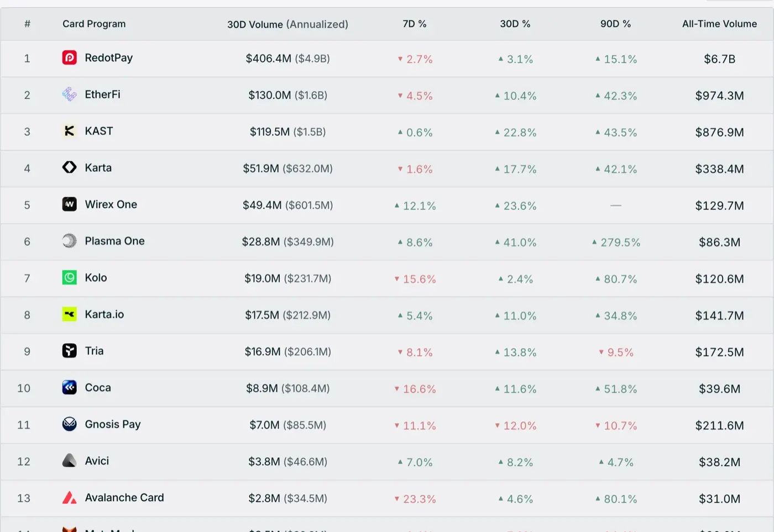
Task: Open the EtherFi card program name
Action: (x=103, y=94)
